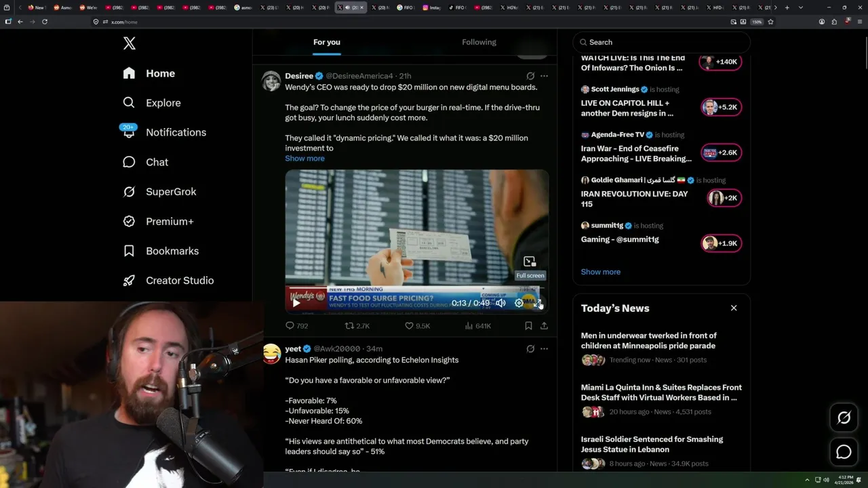Image resolution: width=868 pixels, height=488 pixels.
Task: Open the floating Grok button
Action: pyautogui.click(x=844, y=418)
